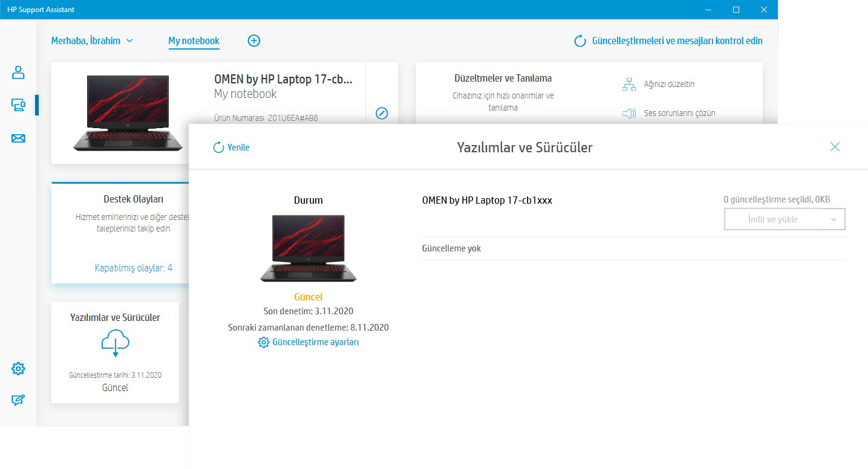Expand the İndir ve yükle dropdown arrow

click(834, 219)
